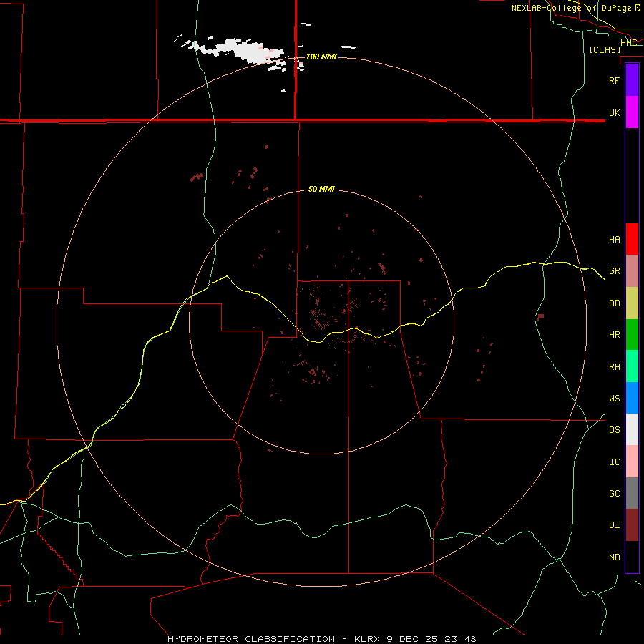
Task: Click the BD legend label
Action: click(x=614, y=303)
